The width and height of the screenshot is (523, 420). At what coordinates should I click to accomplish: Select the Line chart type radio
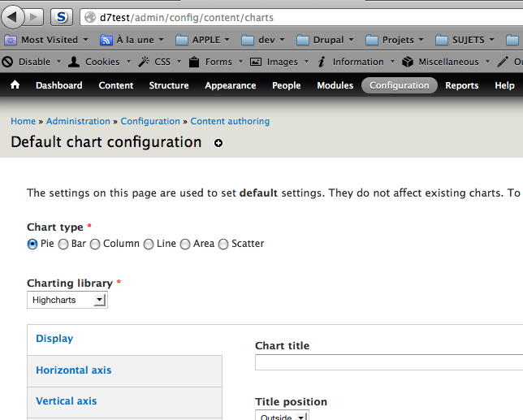click(x=149, y=245)
